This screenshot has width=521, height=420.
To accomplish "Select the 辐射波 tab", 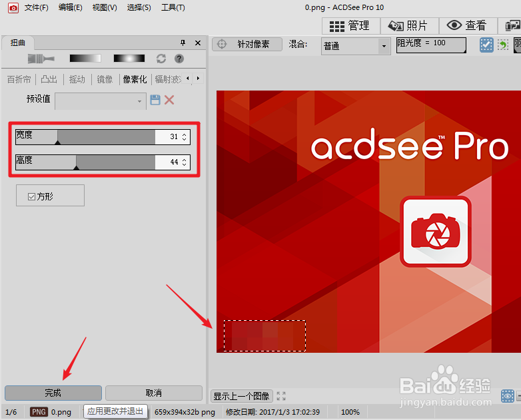I will click(x=168, y=79).
